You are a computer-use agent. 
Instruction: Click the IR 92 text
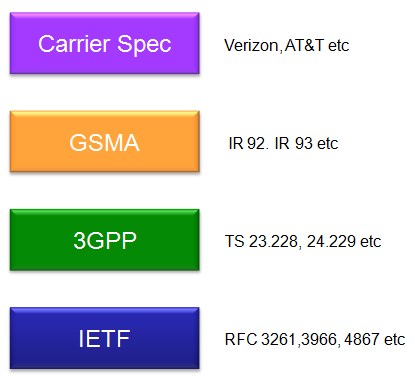247,144
